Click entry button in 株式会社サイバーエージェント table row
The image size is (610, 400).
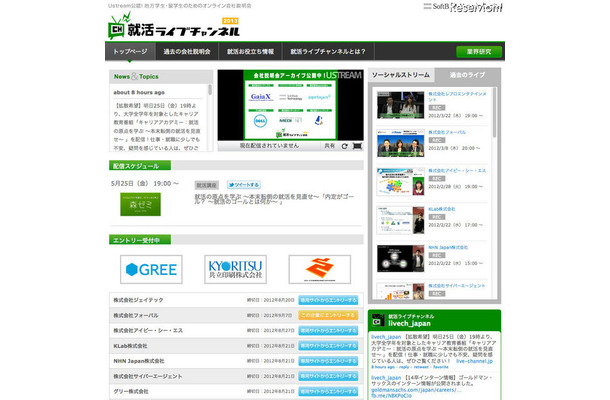[328, 376]
